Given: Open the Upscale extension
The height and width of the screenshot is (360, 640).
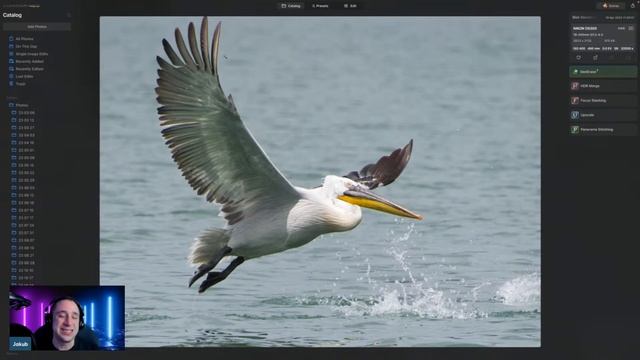Looking at the screenshot, I should tap(603, 115).
